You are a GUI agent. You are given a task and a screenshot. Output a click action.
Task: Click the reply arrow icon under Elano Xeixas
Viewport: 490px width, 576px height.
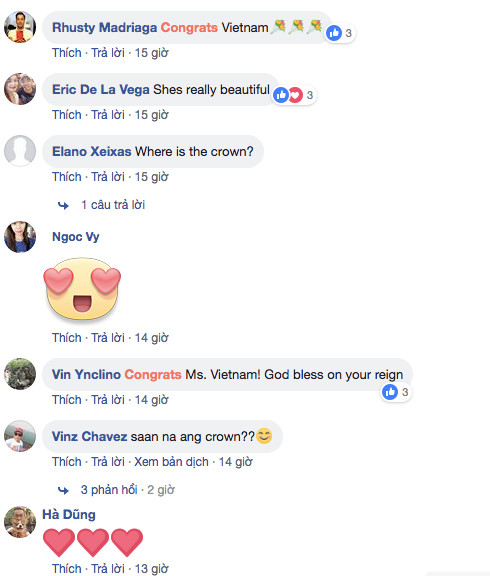pyautogui.click(x=63, y=205)
